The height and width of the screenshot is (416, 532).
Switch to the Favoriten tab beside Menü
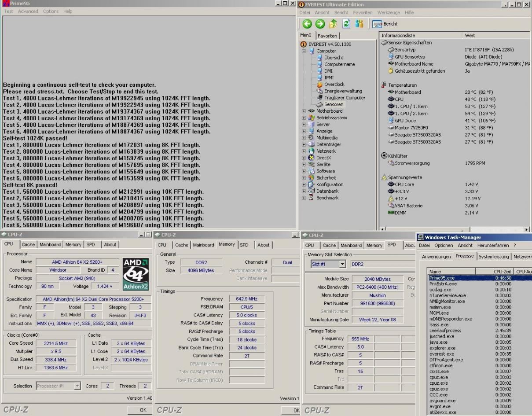pyautogui.click(x=327, y=36)
